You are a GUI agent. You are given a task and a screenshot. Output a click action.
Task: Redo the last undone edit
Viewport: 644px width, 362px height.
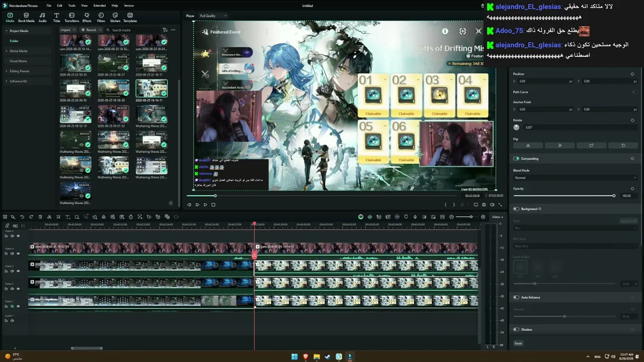point(31,217)
